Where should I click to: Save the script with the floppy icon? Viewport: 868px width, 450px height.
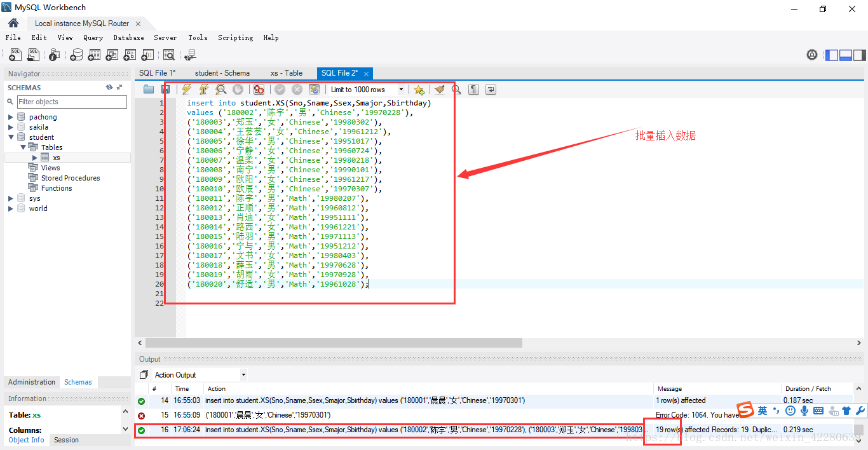click(x=165, y=90)
